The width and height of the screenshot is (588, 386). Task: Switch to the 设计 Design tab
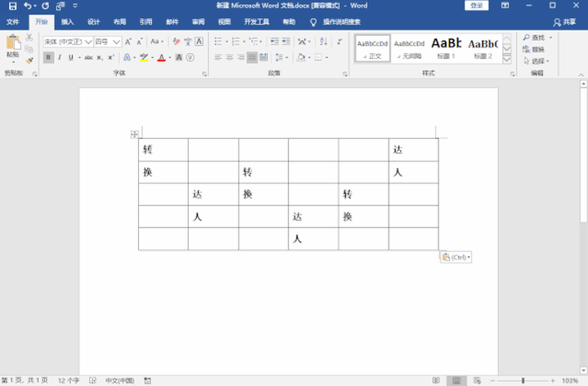94,22
